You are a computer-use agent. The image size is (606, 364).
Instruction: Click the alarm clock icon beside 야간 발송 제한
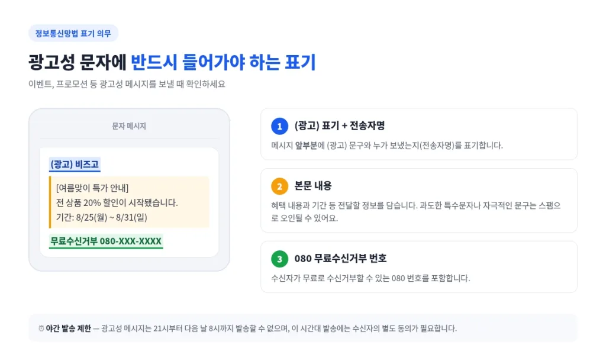point(41,328)
